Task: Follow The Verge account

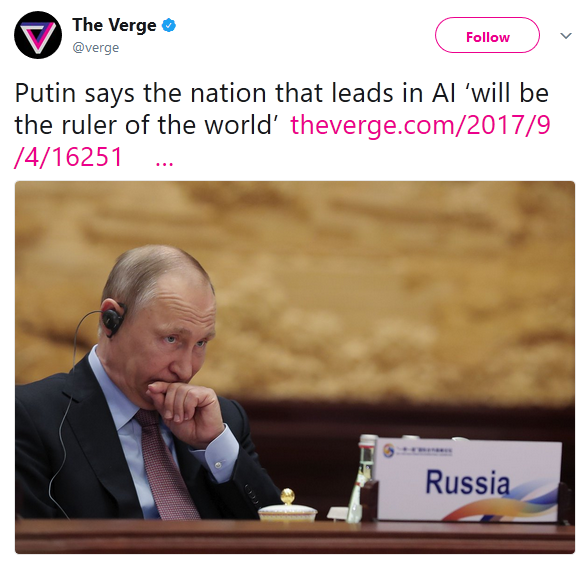Action: click(487, 35)
